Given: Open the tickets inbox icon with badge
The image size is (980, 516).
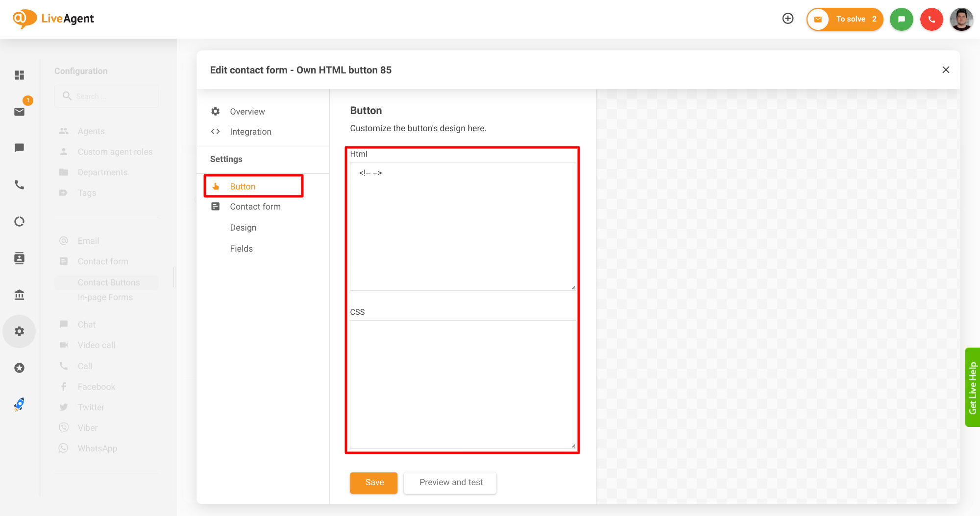Looking at the screenshot, I should [19, 112].
